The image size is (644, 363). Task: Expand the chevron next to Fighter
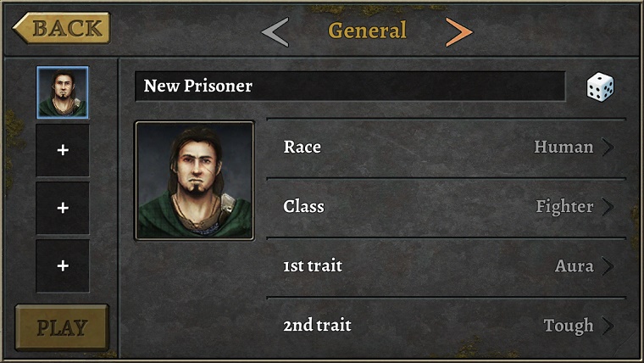608,207
